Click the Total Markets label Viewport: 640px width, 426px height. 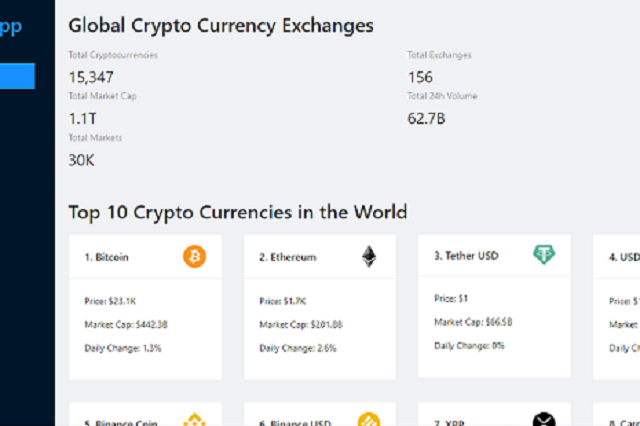[x=95, y=138]
